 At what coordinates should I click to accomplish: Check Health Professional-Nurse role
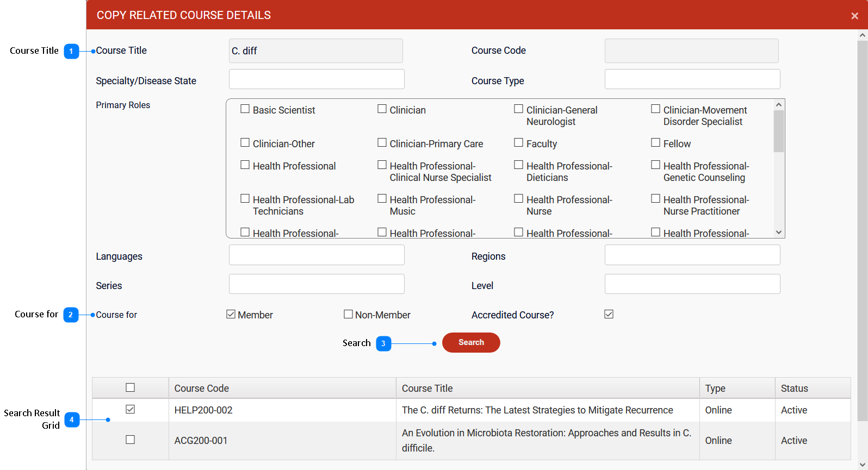(519, 199)
